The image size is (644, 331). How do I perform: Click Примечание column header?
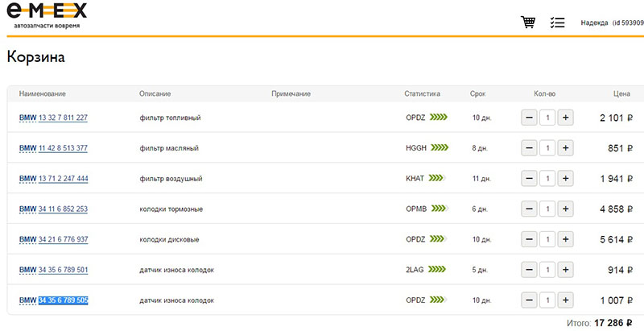[x=291, y=93]
